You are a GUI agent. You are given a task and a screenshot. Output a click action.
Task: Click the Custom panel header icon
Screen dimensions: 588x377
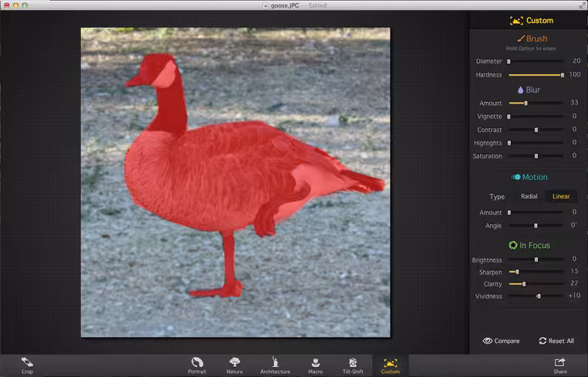point(516,21)
